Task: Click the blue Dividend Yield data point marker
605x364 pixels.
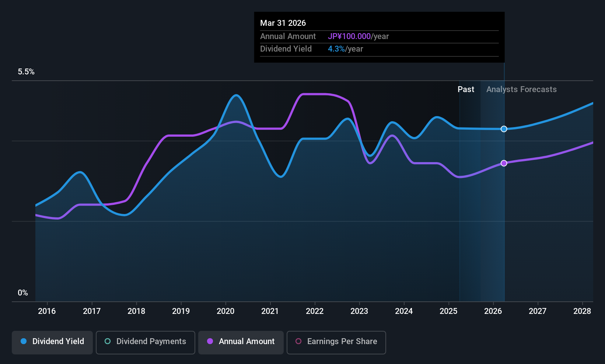Action: pyautogui.click(x=504, y=129)
